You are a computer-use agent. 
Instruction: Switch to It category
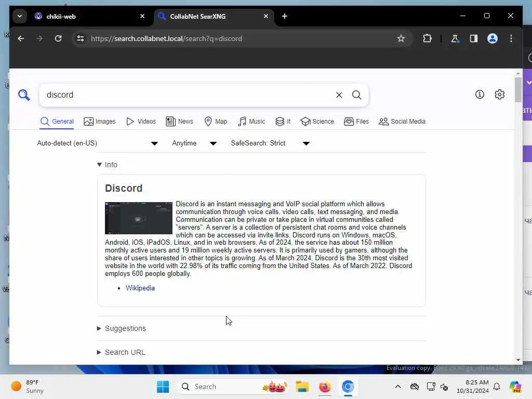click(283, 122)
